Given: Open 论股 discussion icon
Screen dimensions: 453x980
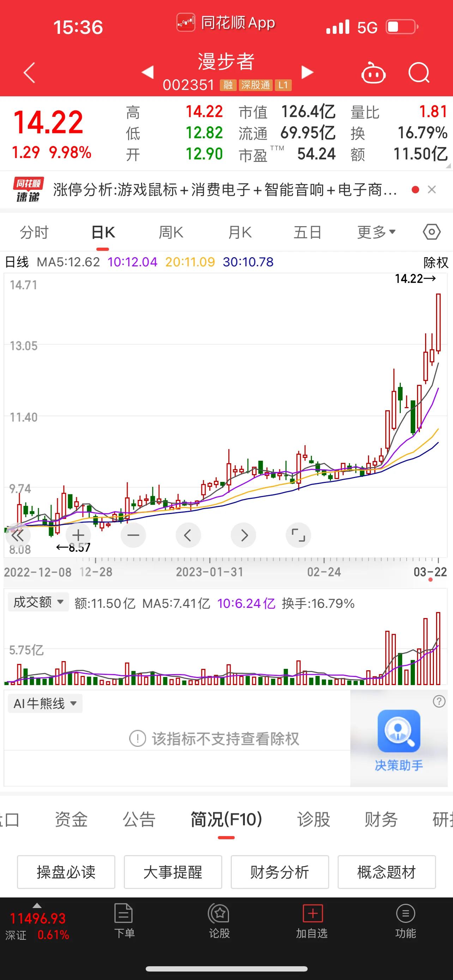Looking at the screenshot, I should pos(219,921).
